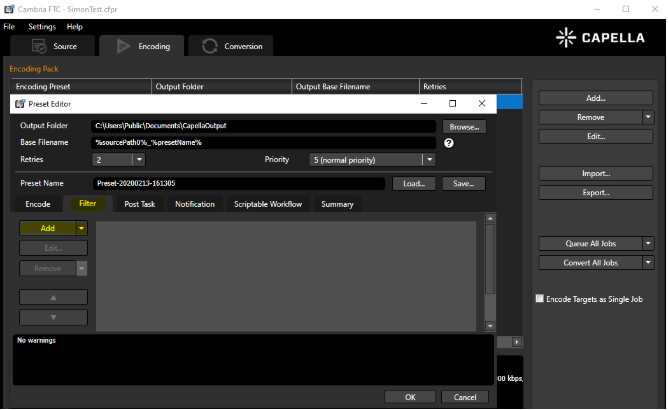The image size is (668, 410).
Task: Click OK in Preset Editor
Action: [x=410, y=397]
